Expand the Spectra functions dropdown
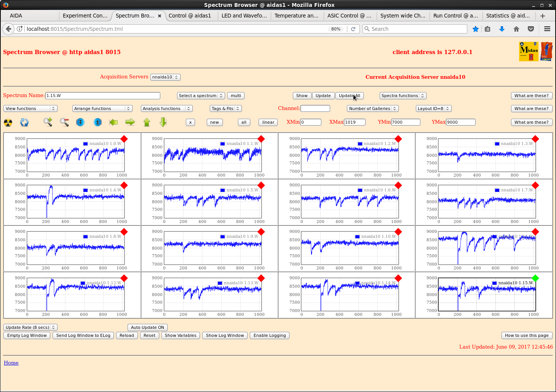556x392 pixels. (403, 96)
